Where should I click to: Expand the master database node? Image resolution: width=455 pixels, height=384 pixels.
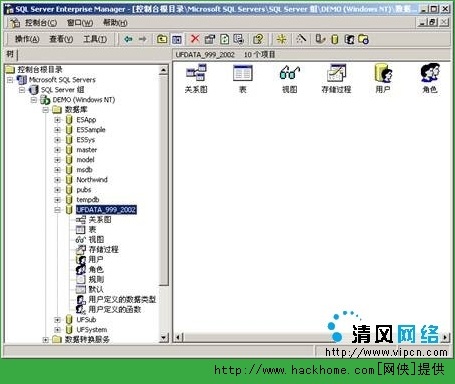pos(57,150)
